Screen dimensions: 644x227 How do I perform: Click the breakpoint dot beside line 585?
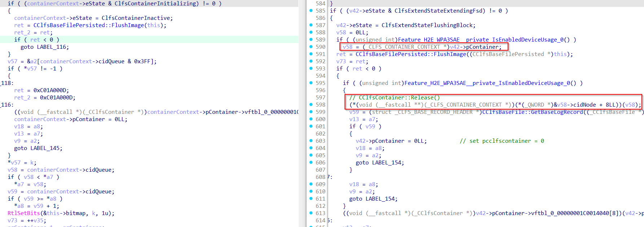tap(311, 11)
